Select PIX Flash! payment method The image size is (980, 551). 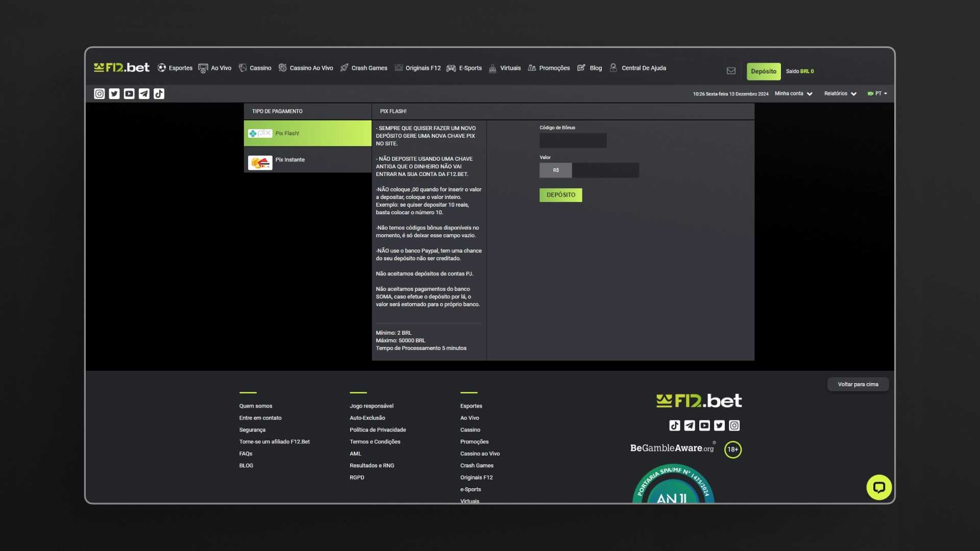tap(308, 133)
